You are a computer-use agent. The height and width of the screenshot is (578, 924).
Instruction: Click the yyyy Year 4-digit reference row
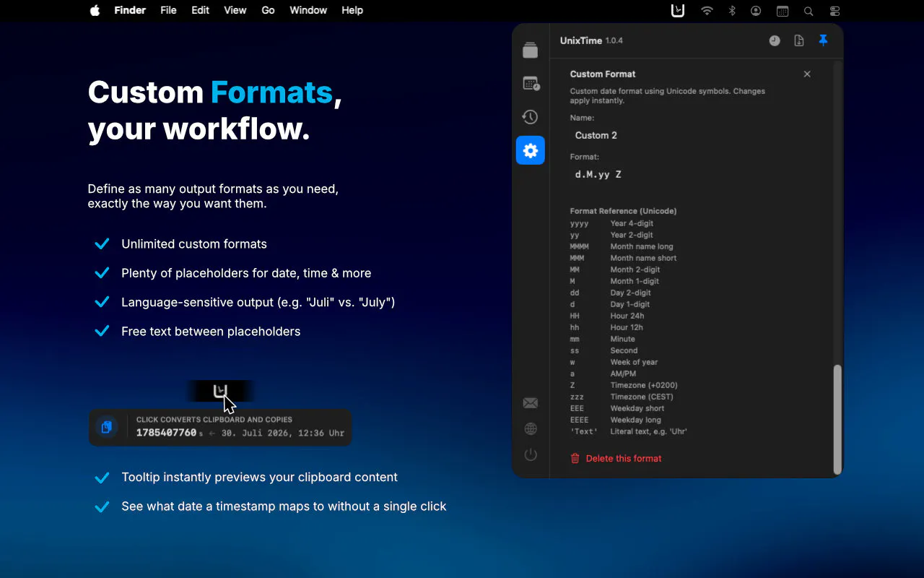pyautogui.click(x=611, y=223)
